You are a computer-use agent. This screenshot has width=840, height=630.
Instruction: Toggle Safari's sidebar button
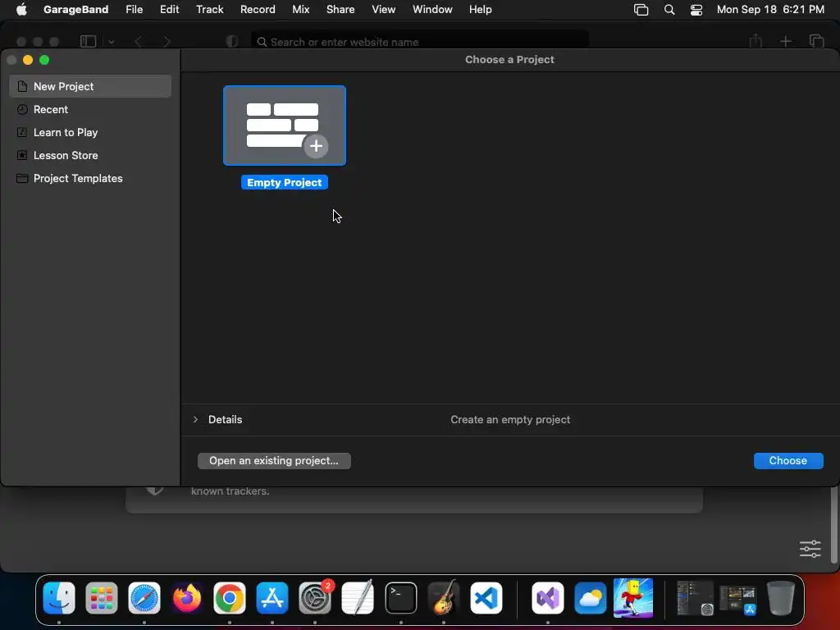(88, 41)
